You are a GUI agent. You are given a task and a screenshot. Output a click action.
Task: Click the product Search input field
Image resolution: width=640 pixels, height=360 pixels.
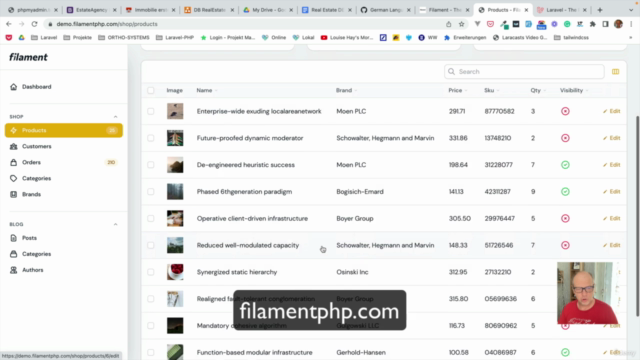(524, 72)
